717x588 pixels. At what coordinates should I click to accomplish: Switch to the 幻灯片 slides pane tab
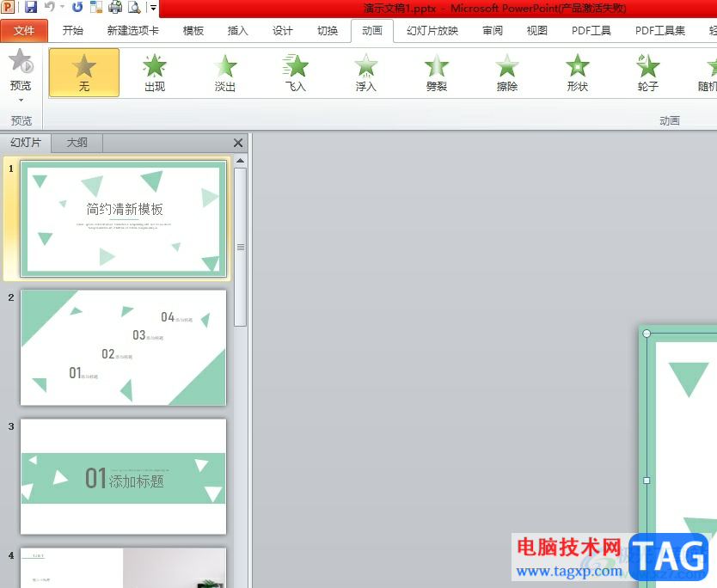pos(26,143)
